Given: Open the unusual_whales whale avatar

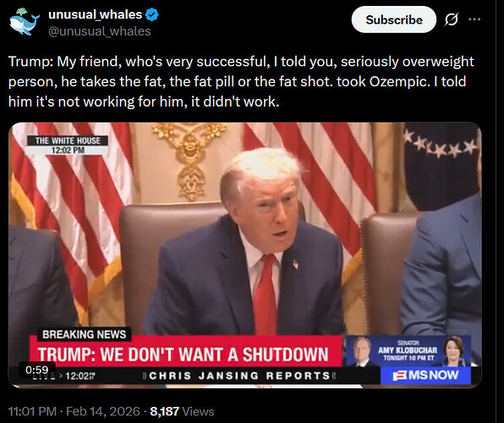Looking at the screenshot, I should [25, 21].
